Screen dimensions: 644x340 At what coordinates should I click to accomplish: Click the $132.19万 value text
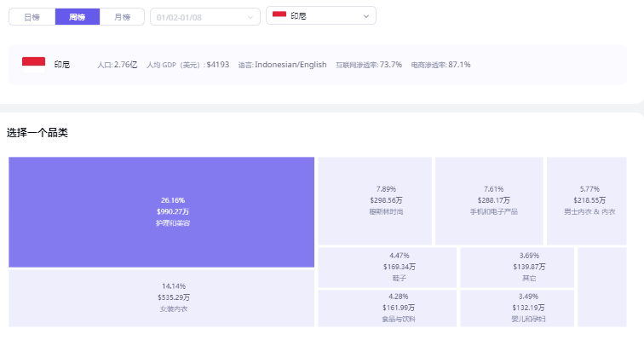[x=529, y=308]
